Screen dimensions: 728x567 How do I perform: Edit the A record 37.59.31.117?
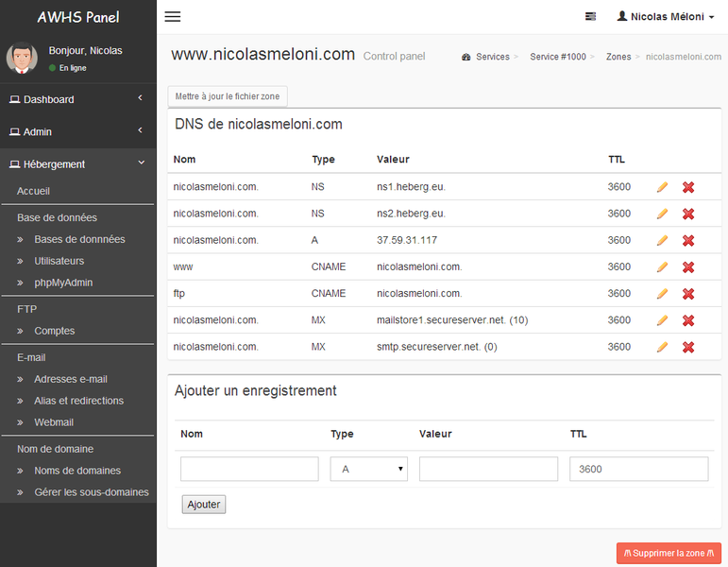click(662, 240)
